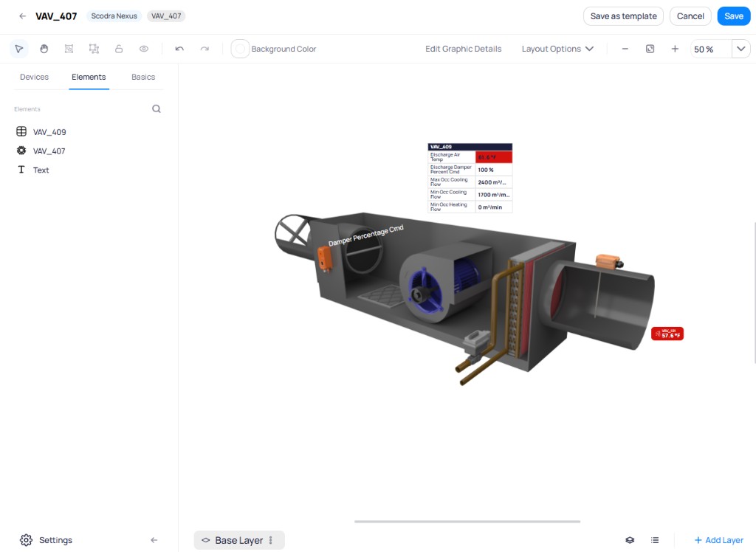Click Save as template
This screenshot has width=756, height=552.
(623, 16)
